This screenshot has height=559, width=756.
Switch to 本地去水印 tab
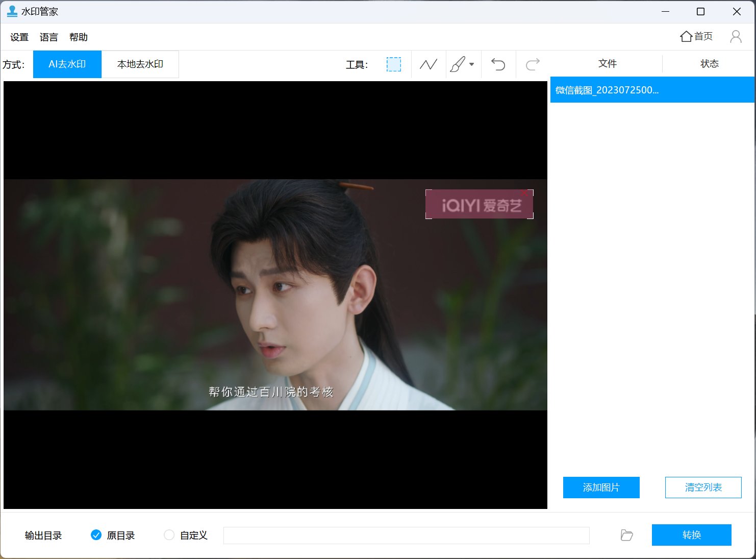(140, 64)
